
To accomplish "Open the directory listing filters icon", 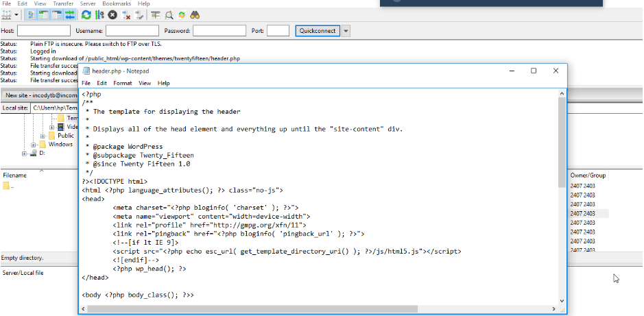I will click(155, 15).
